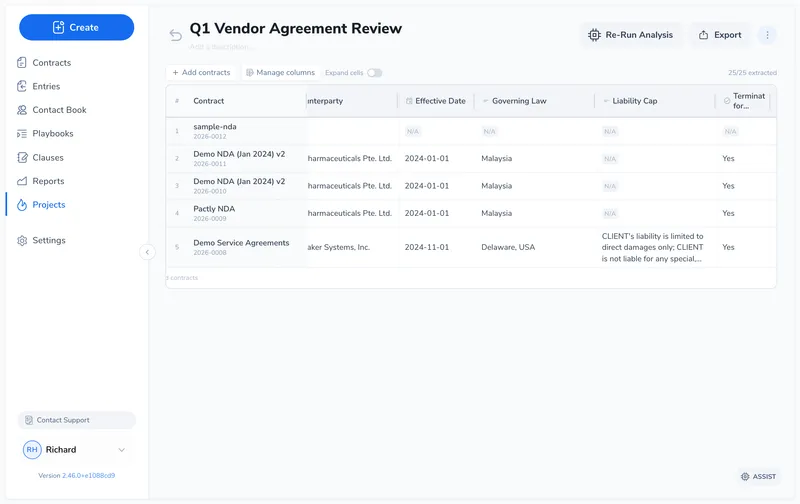
Task: Click the Contact Support icon
Action: coord(29,420)
